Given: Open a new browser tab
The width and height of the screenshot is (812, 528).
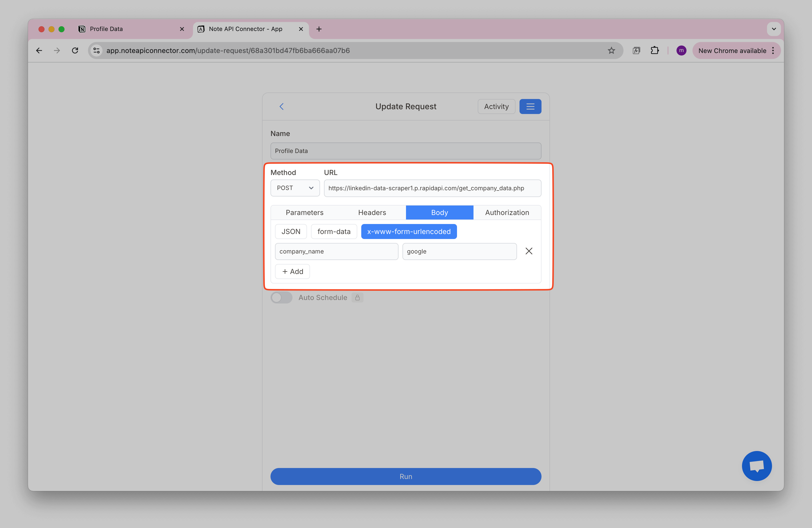Looking at the screenshot, I should tap(319, 29).
